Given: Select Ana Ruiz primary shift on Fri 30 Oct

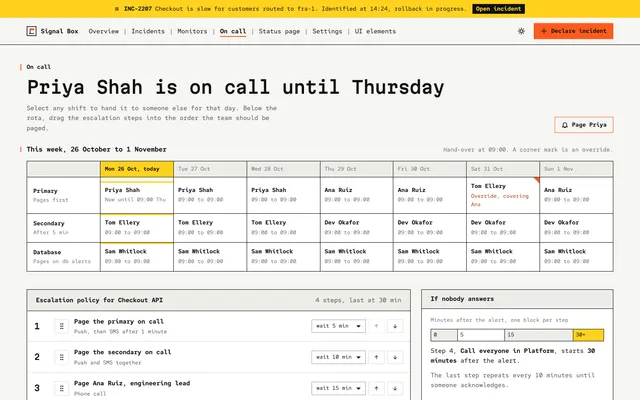Looking at the screenshot, I should point(430,195).
